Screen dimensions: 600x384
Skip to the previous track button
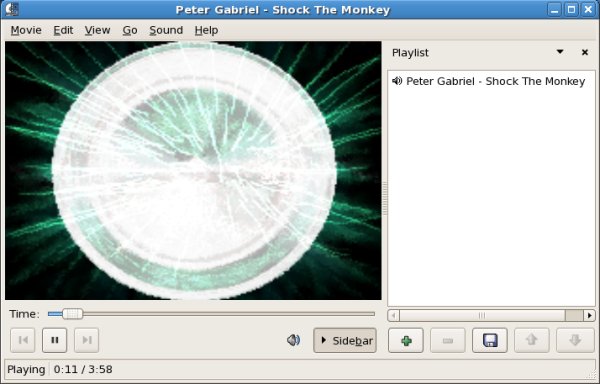coord(23,340)
